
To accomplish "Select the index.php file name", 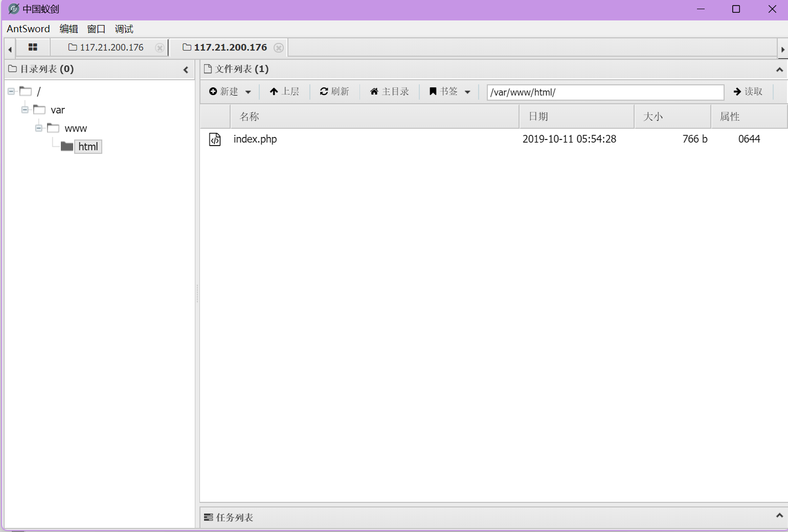I will (x=255, y=139).
